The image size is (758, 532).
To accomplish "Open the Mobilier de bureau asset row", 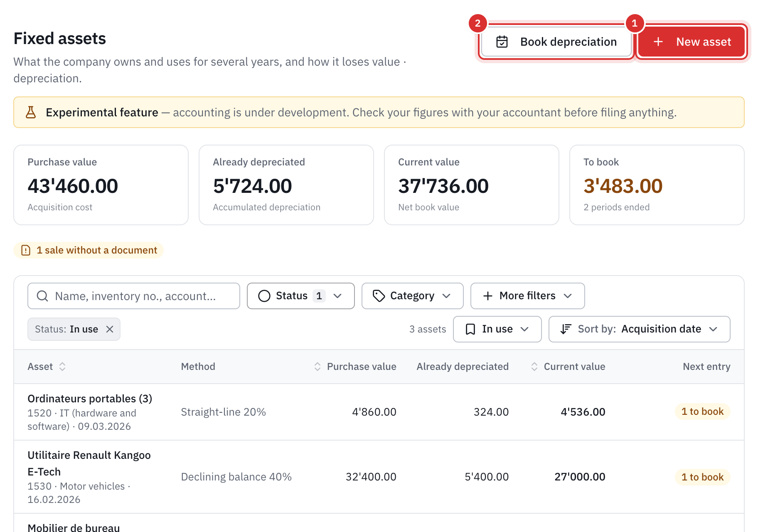I will (x=379, y=523).
